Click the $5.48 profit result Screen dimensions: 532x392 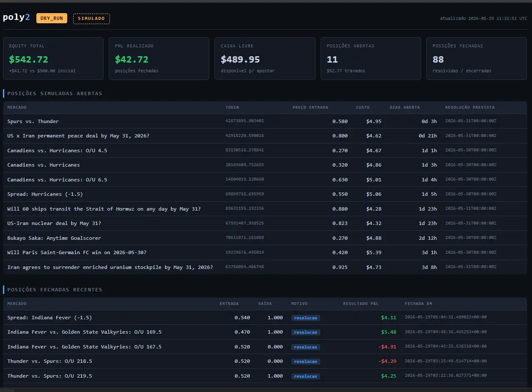click(x=389, y=332)
